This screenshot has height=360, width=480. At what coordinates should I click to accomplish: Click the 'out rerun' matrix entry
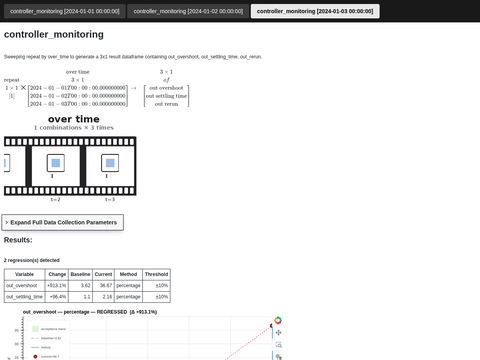tap(166, 104)
